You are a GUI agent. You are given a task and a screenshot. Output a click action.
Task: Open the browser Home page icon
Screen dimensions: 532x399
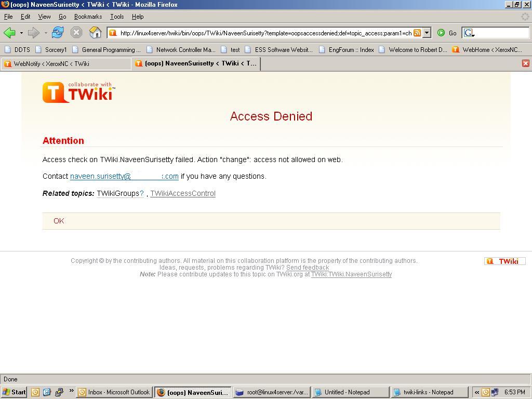coord(95,32)
